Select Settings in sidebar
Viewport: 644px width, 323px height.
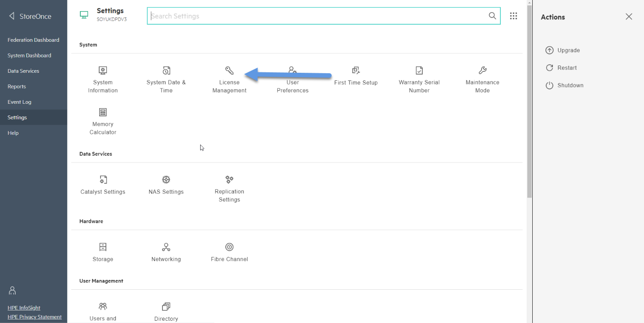tap(34, 117)
